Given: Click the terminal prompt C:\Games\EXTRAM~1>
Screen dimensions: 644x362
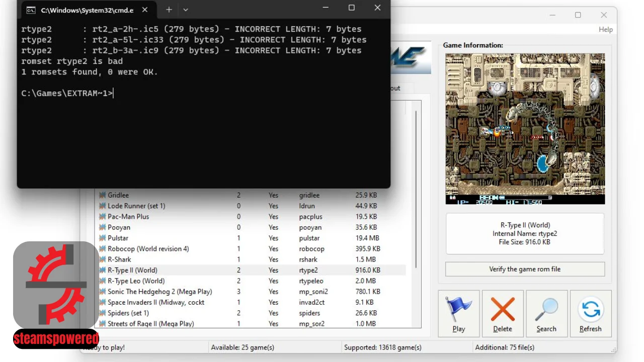Looking at the screenshot, I should pos(67,93).
